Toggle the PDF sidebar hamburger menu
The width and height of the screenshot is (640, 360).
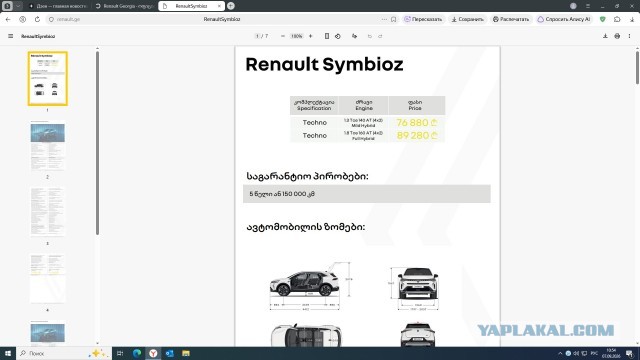[11, 36]
